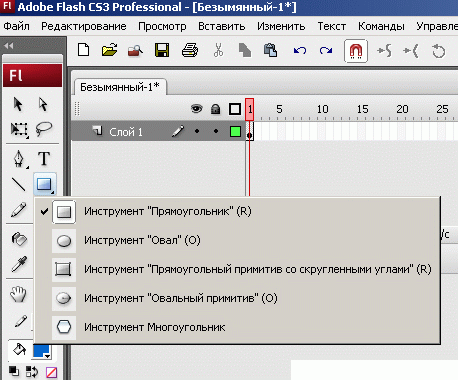Open the Изменить menu
Image resolution: width=458 pixels, height=380 pixels.
point(281,26)
